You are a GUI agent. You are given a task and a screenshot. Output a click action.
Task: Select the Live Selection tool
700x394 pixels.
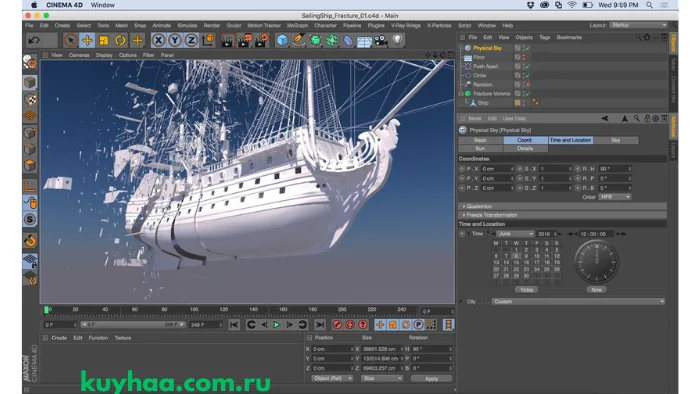[x=70, y=41]
